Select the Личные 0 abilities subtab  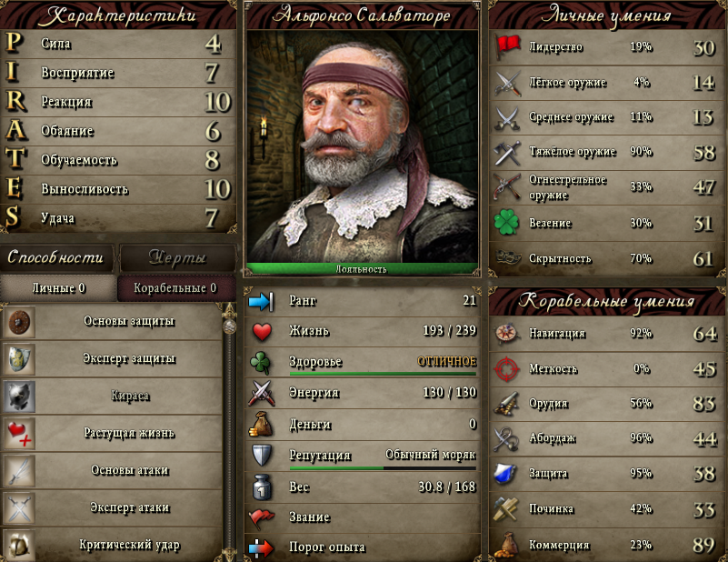click(x=58, y=288)
